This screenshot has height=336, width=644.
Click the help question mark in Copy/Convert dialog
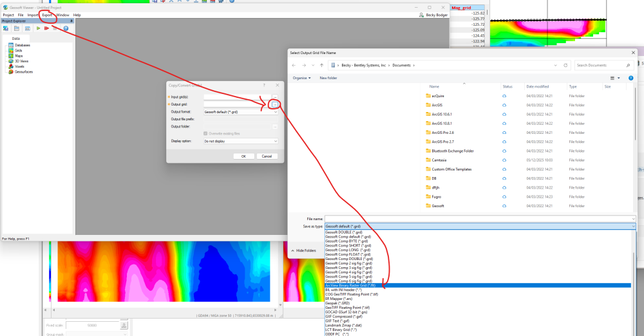264,86
